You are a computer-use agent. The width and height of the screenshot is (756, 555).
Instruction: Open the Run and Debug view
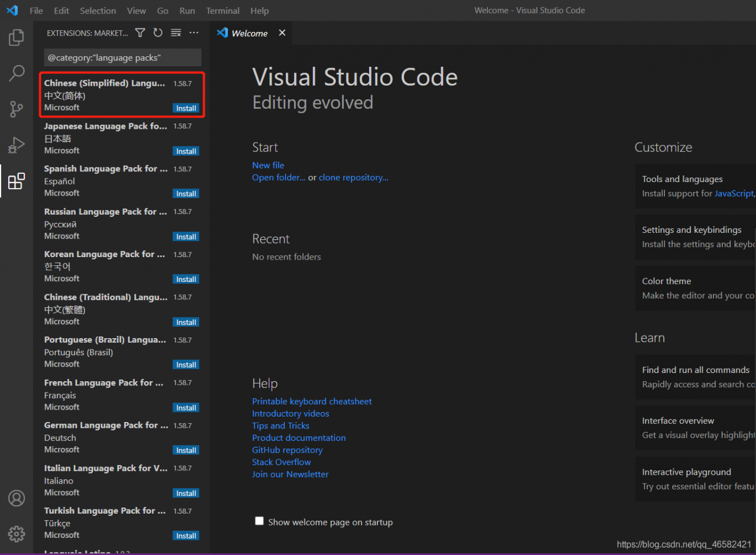[x=17, y=145]
